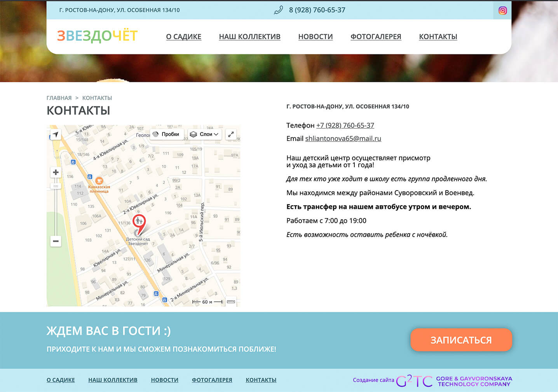Image resolution: width=558 pixels, height=392 pixels.
Task: Click the Кавказская пленница cafe icon
Action: tap(99, 180)
